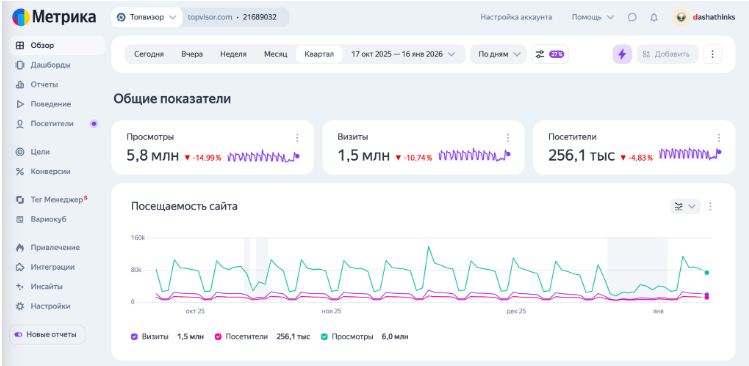Click the topvisor.com counter address

click(210, 17)
